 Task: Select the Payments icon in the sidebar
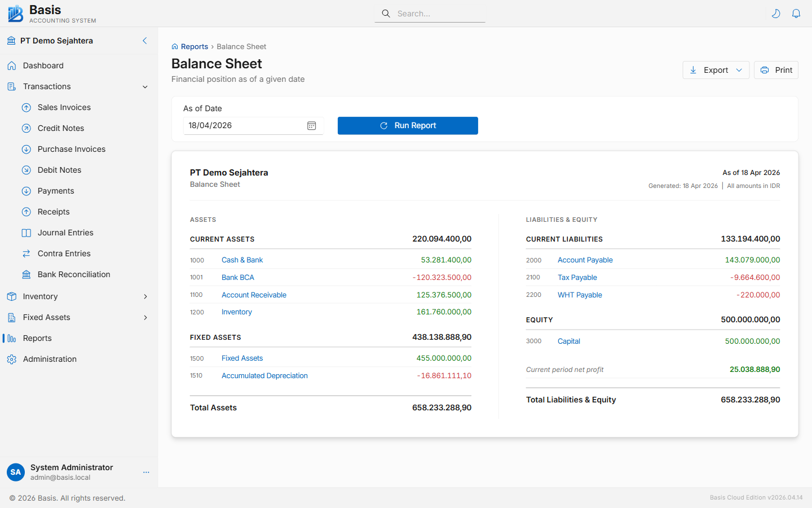[26, 191]
